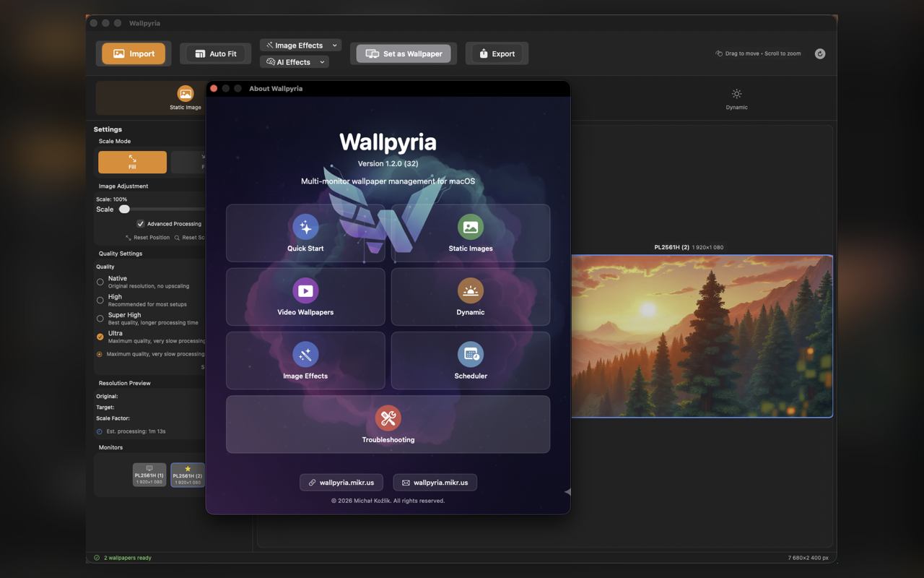Open the Scheduler help card
The height and width of the screenshot is (578, 924).
coord(471,361)
